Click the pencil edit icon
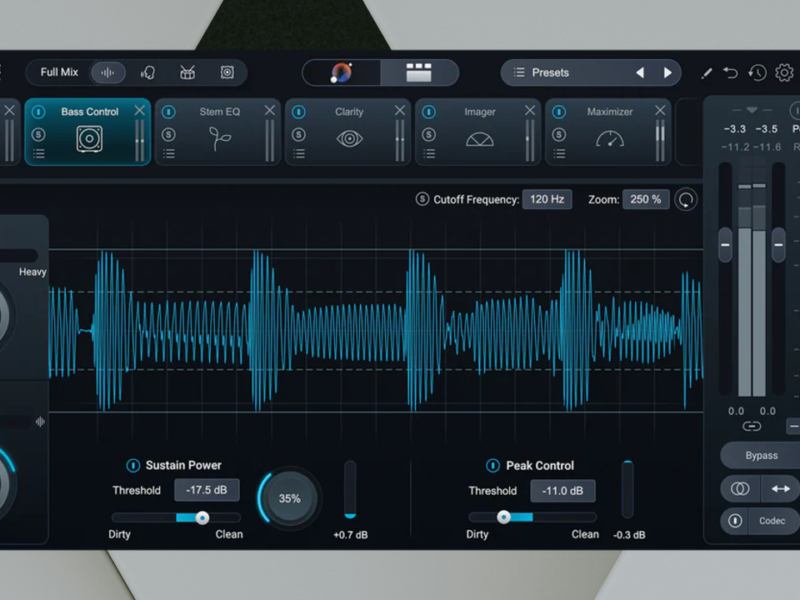The height and width of the screenshot is (600, 800). (x=707, y=73)
